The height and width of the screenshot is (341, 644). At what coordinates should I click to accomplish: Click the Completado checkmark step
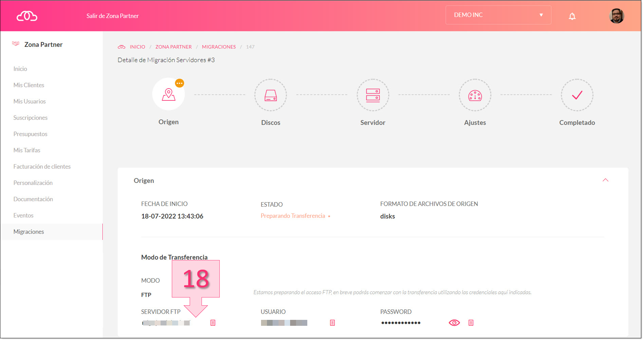click(x=577, y=95)
